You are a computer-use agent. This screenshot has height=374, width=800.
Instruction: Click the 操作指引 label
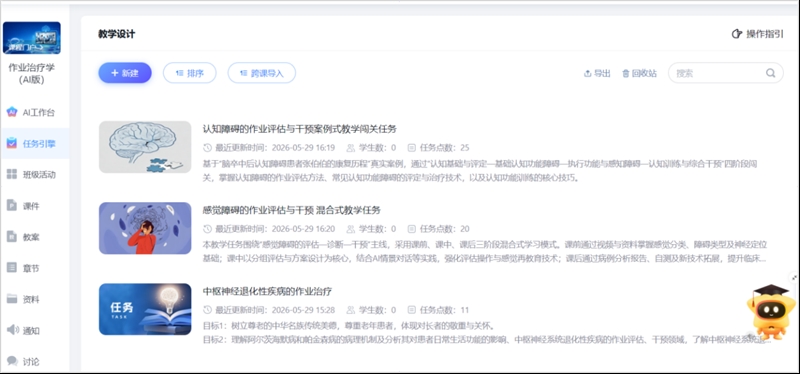point(765,34)
